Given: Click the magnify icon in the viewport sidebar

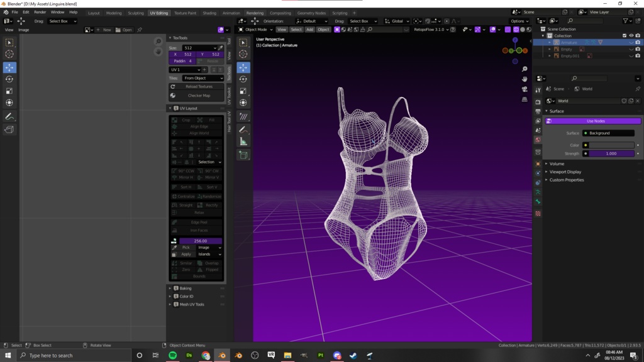Looking at the screenshot, I should coord(523,69).
